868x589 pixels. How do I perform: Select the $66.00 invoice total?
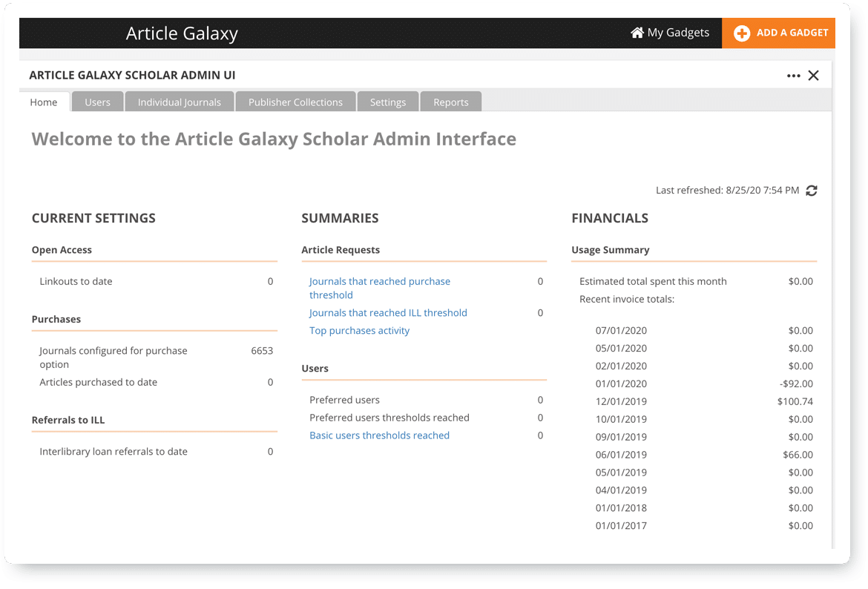(798, 455)
